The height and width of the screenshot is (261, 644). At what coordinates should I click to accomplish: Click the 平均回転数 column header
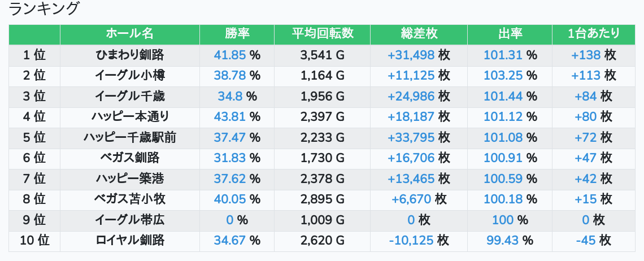[x=323, y=34]
